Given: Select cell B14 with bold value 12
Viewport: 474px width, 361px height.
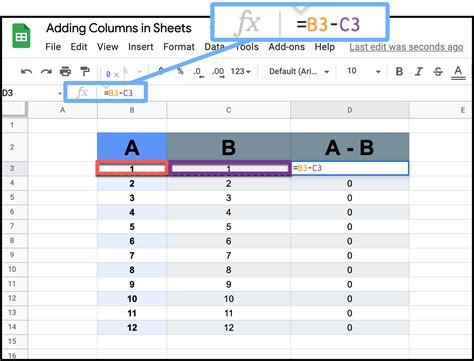Looking at the screenshot, I should point(132,327).
